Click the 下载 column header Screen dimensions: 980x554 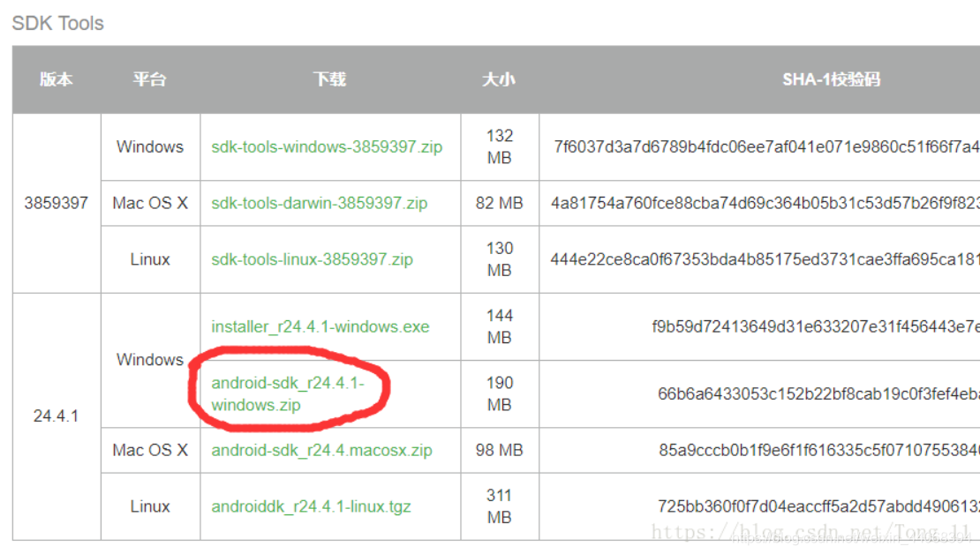click(330, 79)
